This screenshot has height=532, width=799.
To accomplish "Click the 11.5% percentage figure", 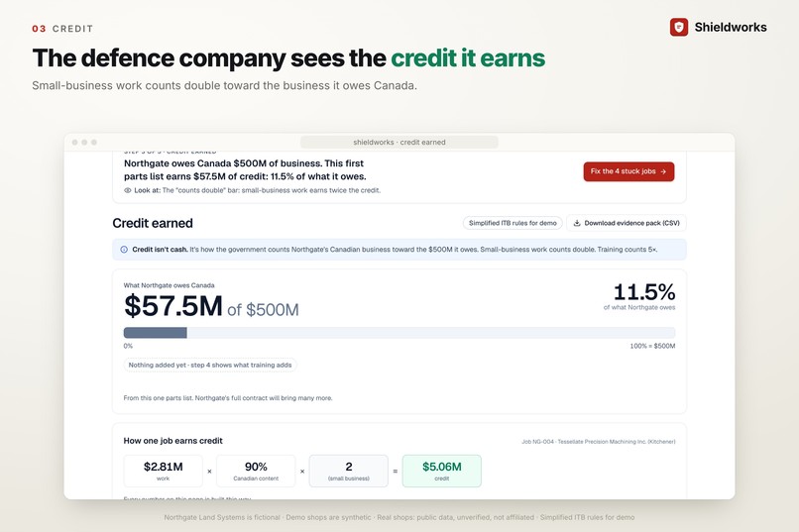I will [644, 292].
